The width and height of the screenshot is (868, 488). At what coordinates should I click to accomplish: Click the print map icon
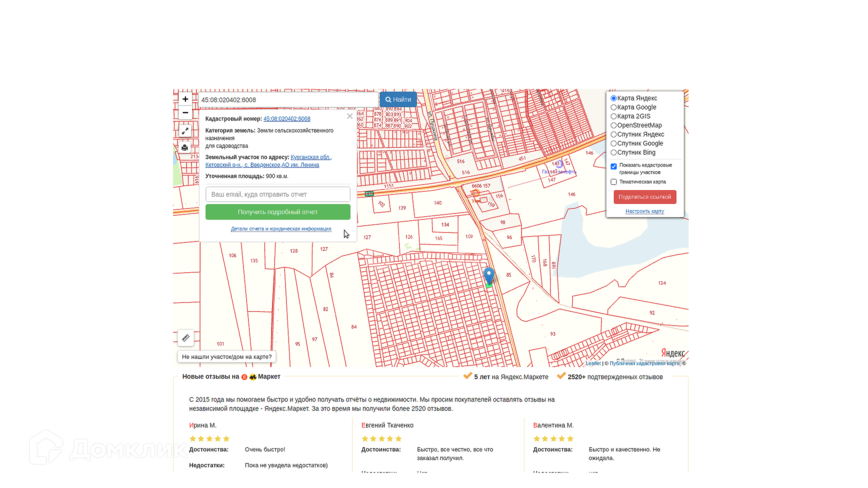coord(185,148)
